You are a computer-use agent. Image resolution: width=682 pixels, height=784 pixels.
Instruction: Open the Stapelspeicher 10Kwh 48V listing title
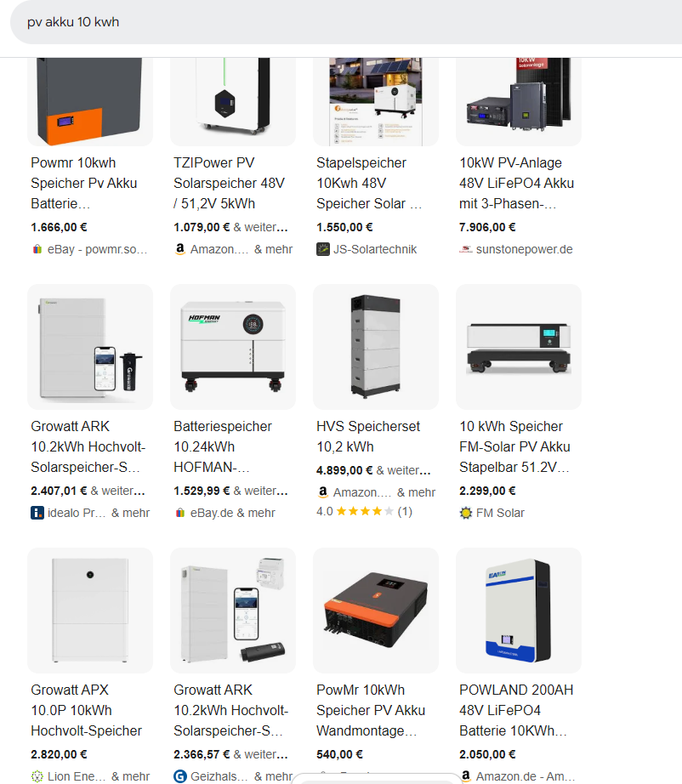370,183
